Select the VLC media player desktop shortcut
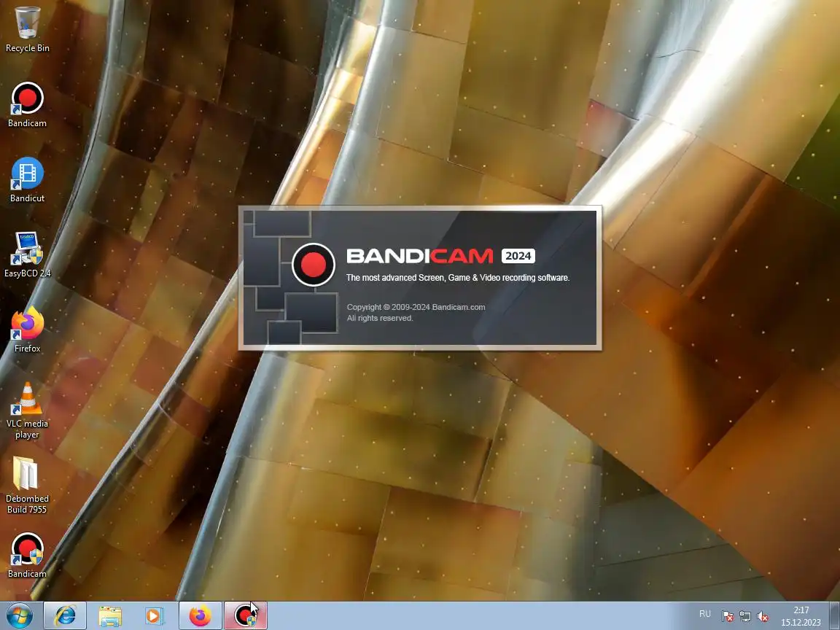 (27, 410)
